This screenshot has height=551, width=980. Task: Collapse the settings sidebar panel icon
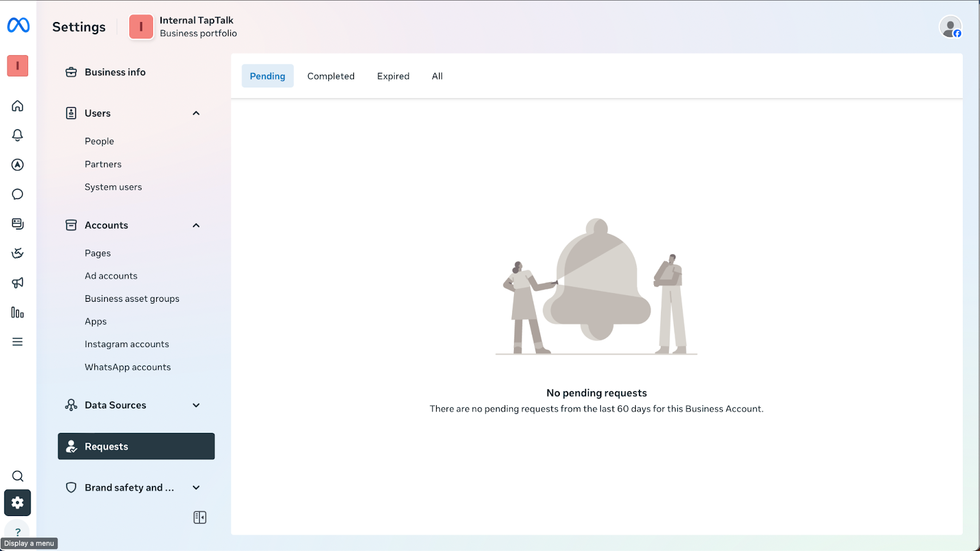point(200,517)
